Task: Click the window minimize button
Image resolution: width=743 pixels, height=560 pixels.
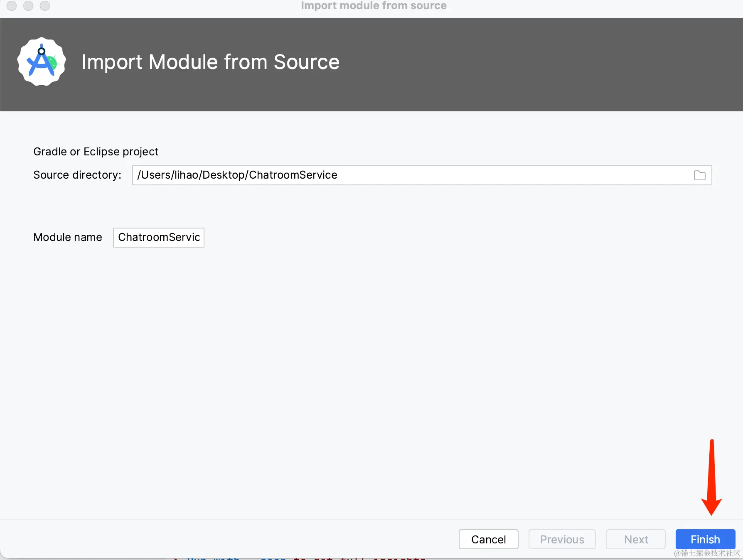Action: 28,5
